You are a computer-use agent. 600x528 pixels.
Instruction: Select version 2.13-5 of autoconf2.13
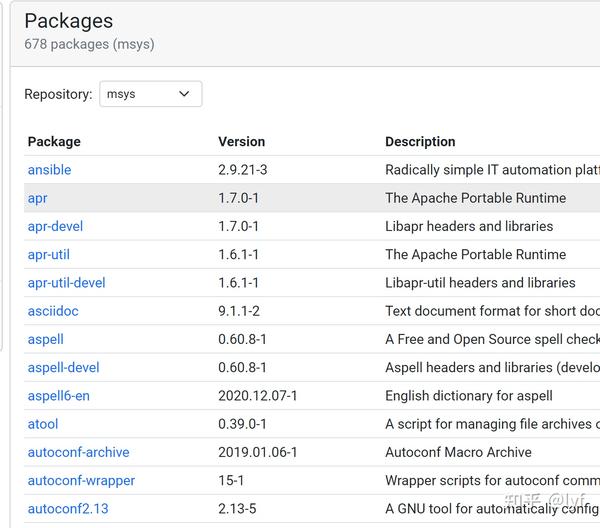click(x=237, y=509)
